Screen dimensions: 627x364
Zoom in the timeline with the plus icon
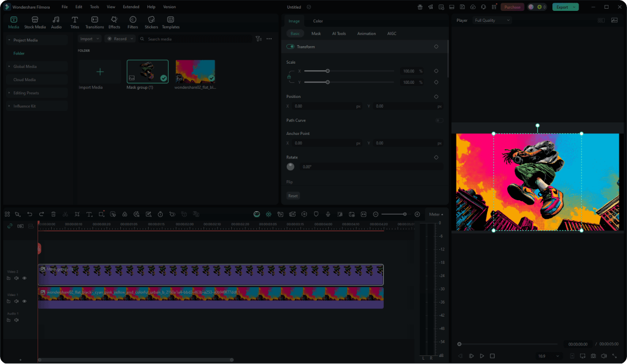pos(417,214)
